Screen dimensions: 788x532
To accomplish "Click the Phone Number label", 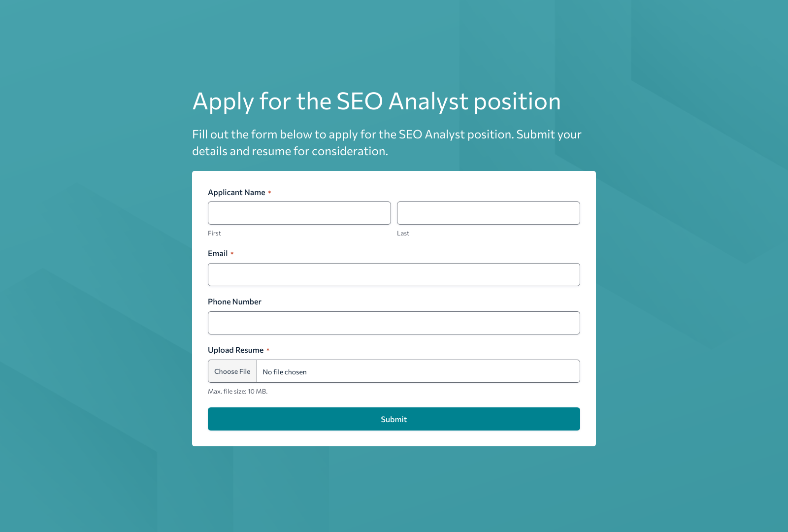I will [234, 301].
